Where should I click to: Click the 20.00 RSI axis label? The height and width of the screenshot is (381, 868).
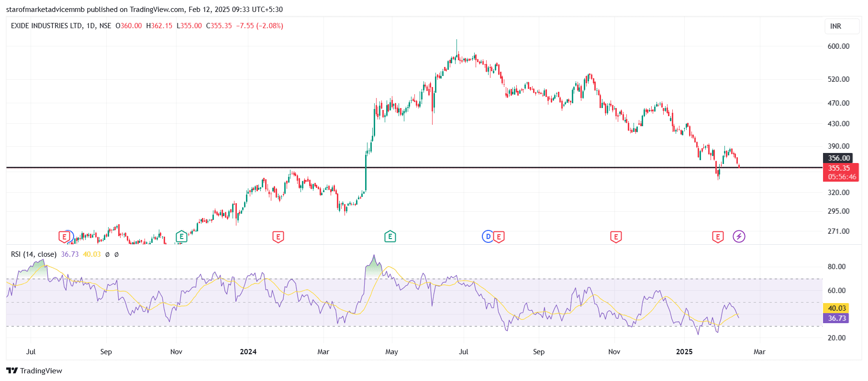tap(837, 338)
